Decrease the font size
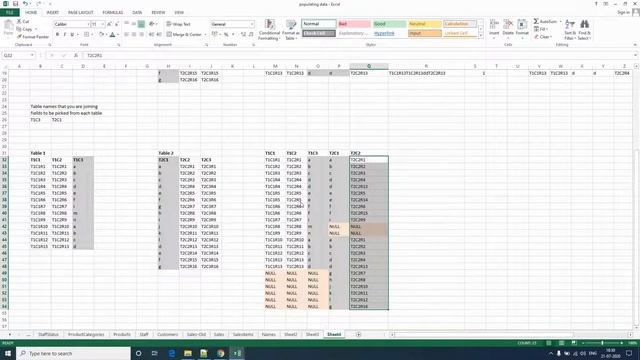This screenshot has height=360, width=640. tap(117, 24)
